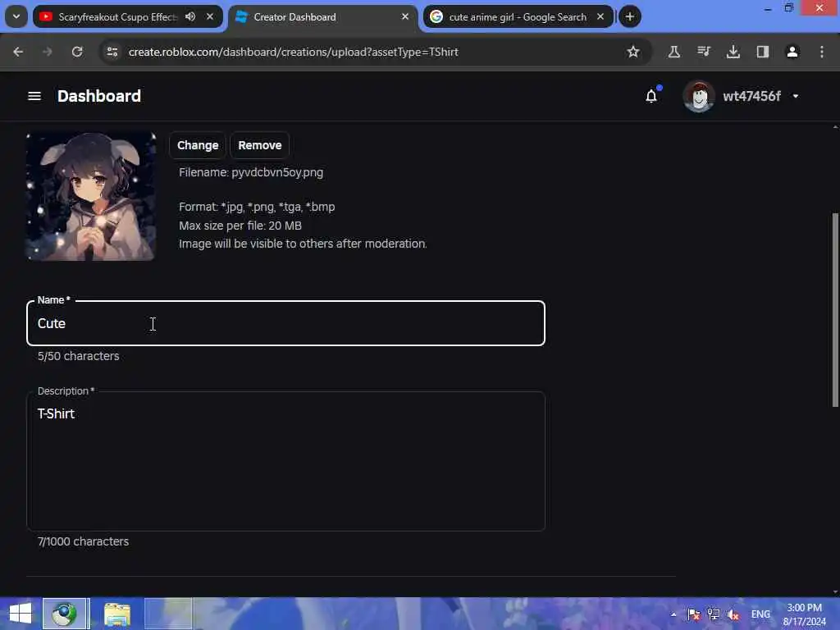Reload the page with the refresh icon
840x630 pixels.
(x=77, y=52)
